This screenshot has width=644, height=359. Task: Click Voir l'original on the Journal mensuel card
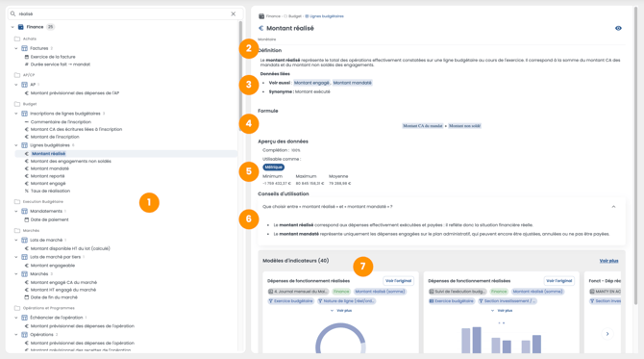click(x=398, y=281)
